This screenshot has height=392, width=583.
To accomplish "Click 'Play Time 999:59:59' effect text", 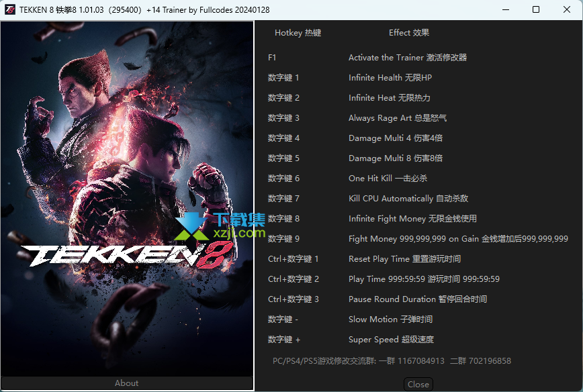I will 424,279.
